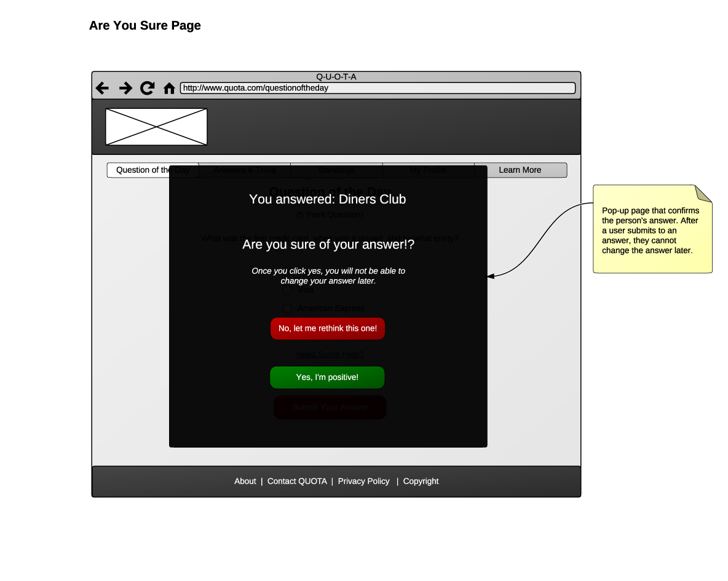This screenshot has height=581, width=728.
Task: Click the Are You Sure Page title
Action: click(145, 26)
